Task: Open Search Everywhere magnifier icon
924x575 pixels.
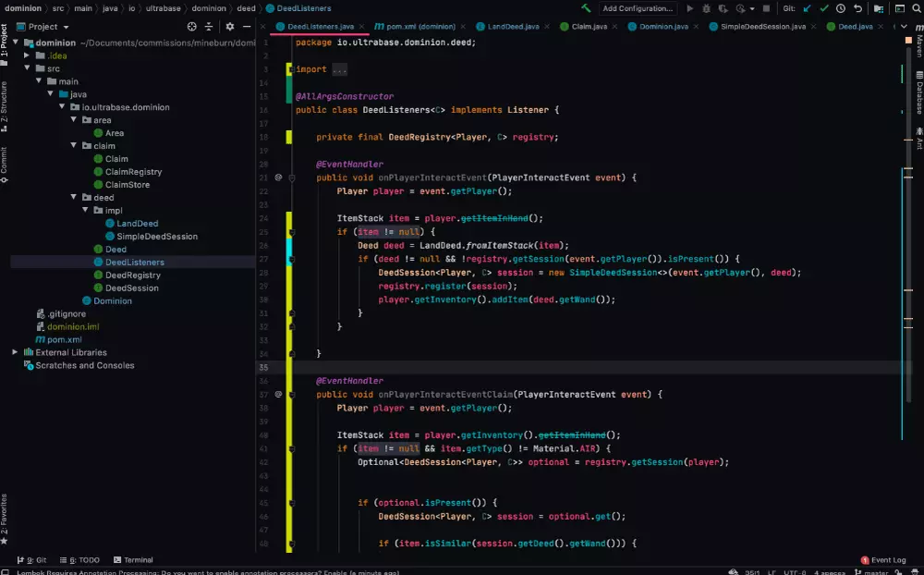Action: click(917, 8)
